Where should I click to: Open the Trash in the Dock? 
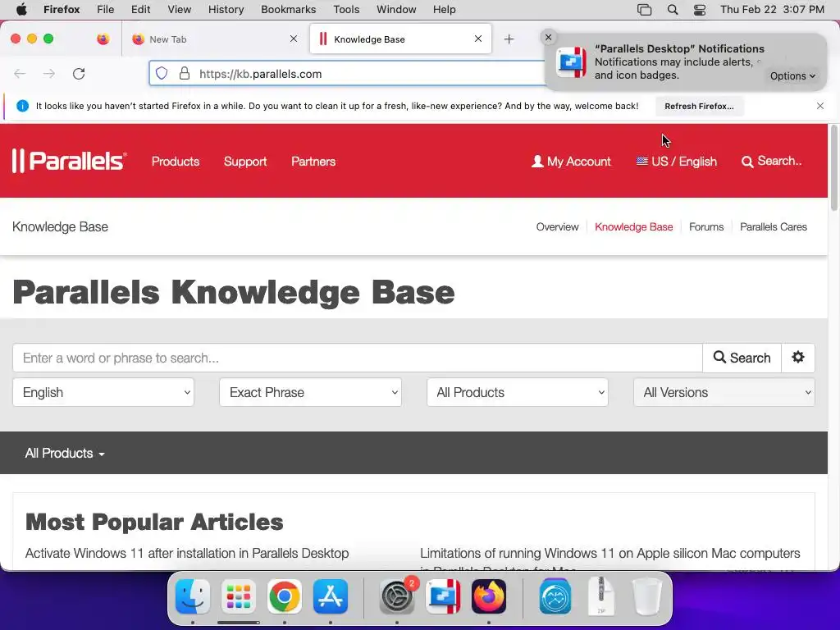point(647,596)
